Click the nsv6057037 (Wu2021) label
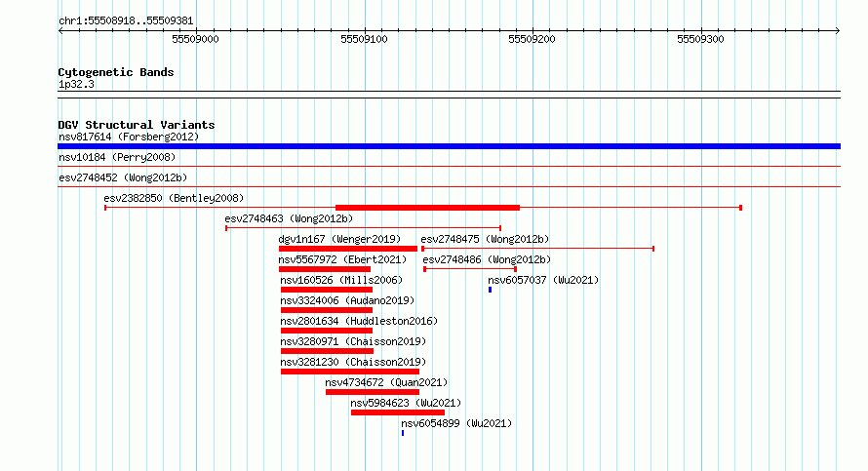Image resolution: width=868 pixels, height=471 pixels. click(x=543, y=280)
